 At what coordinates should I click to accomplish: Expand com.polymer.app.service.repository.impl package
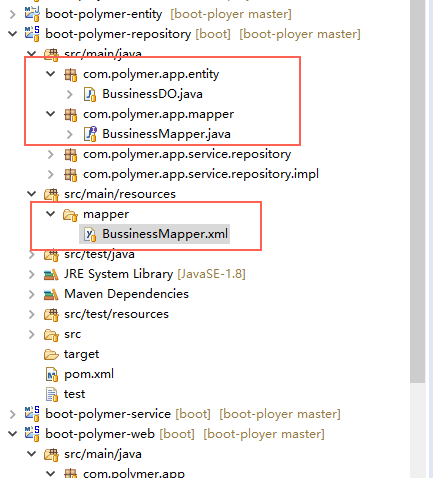(50, 174)
